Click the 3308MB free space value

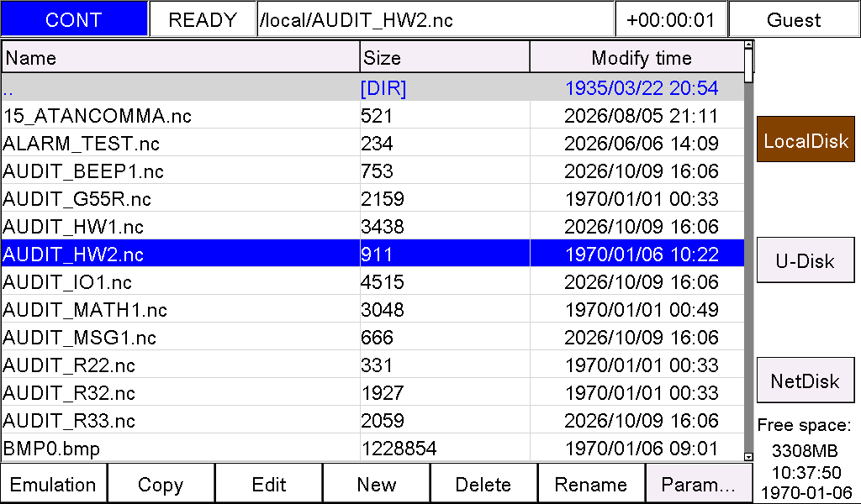coord(805,450)
